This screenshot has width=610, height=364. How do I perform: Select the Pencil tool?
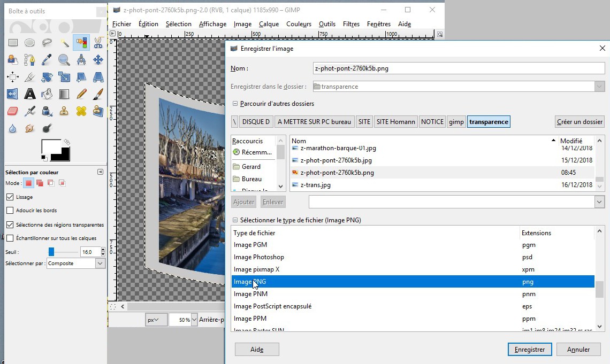coord(81,94)
